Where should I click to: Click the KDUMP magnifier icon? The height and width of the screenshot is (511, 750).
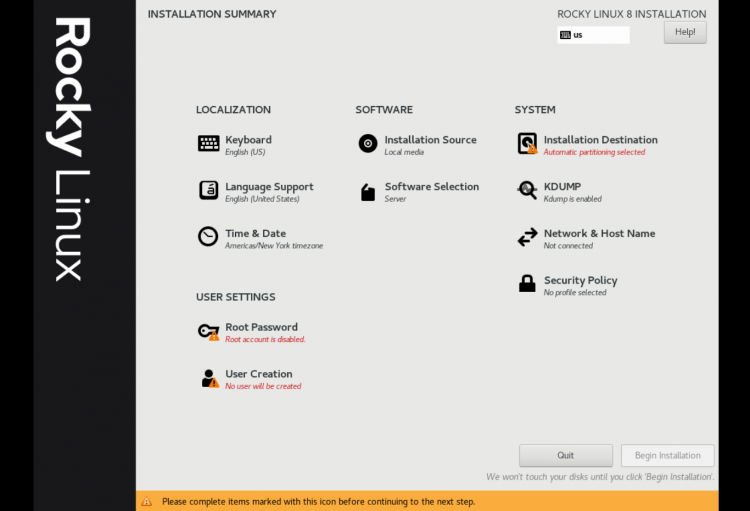(527, 190)
